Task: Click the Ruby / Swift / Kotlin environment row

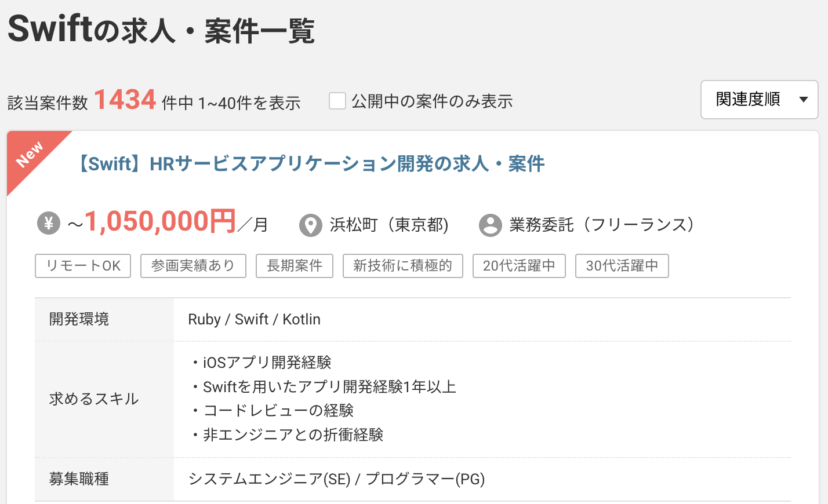Action: 413,320
